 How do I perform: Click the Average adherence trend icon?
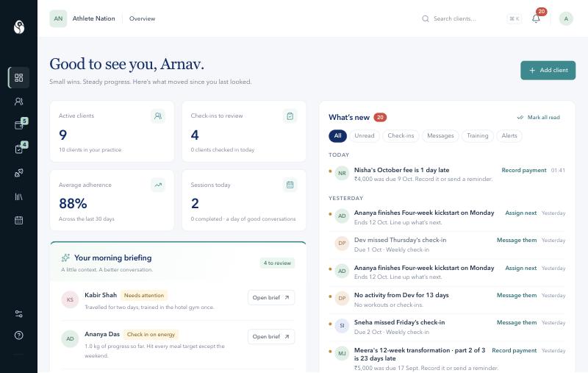(158, 185)
